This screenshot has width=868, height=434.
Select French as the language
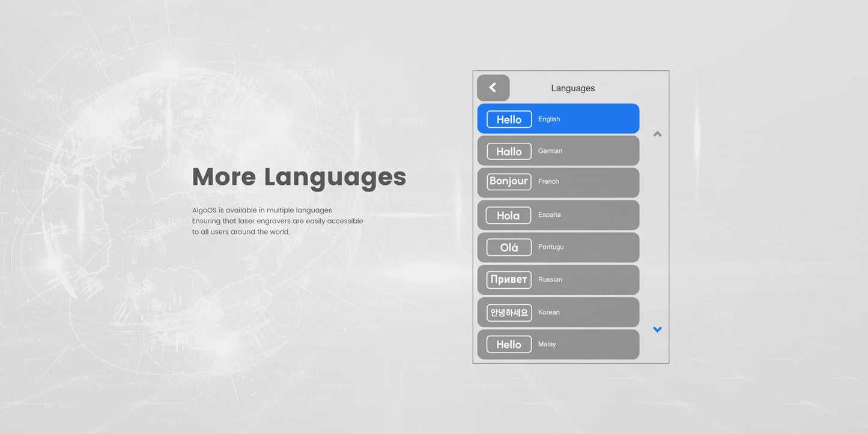(558, 182)
